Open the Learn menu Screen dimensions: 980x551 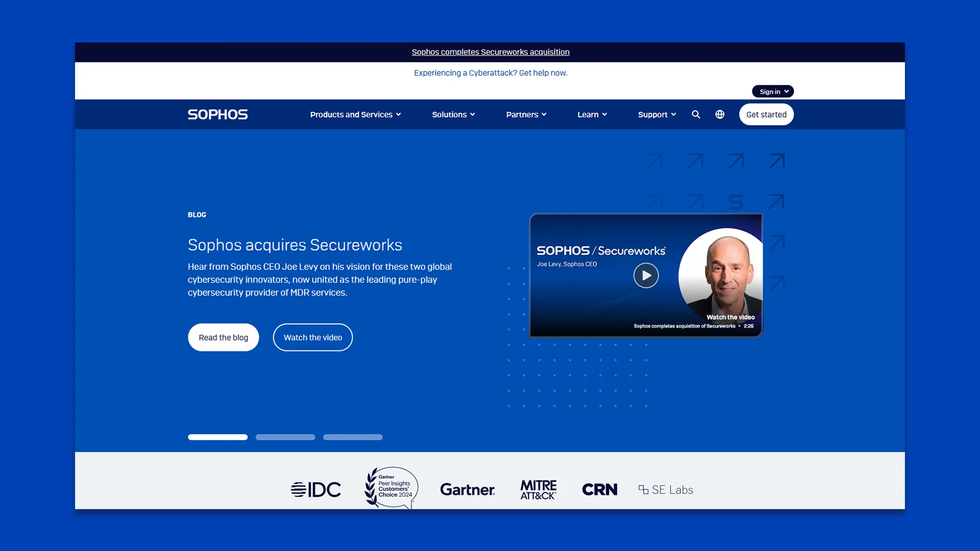[592, 114]
